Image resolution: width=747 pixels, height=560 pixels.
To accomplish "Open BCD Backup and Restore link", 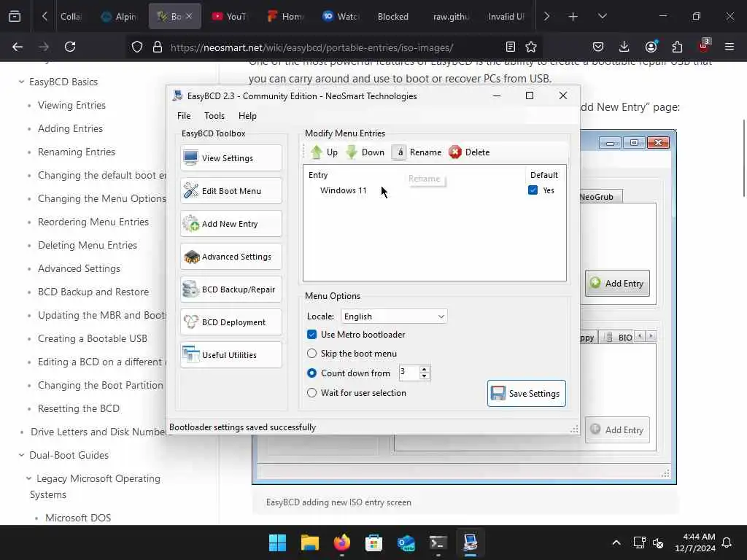I will click(x=93, y=292).
